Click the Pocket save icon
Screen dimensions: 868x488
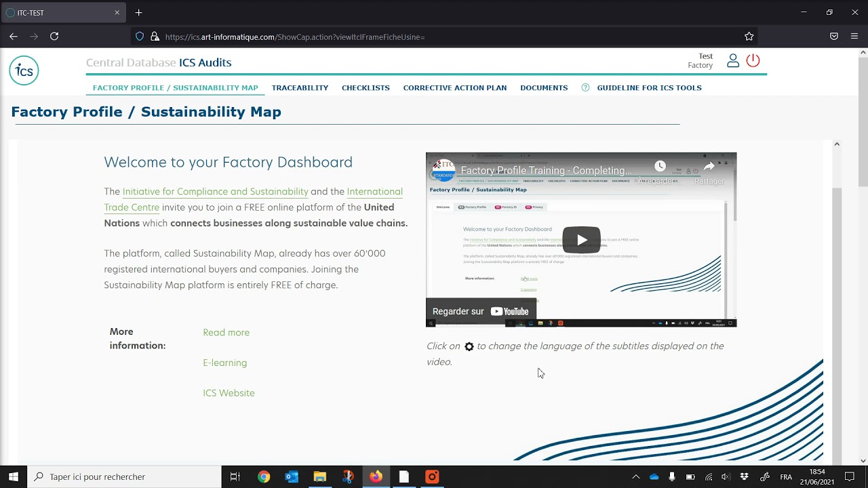coord(834,37)
